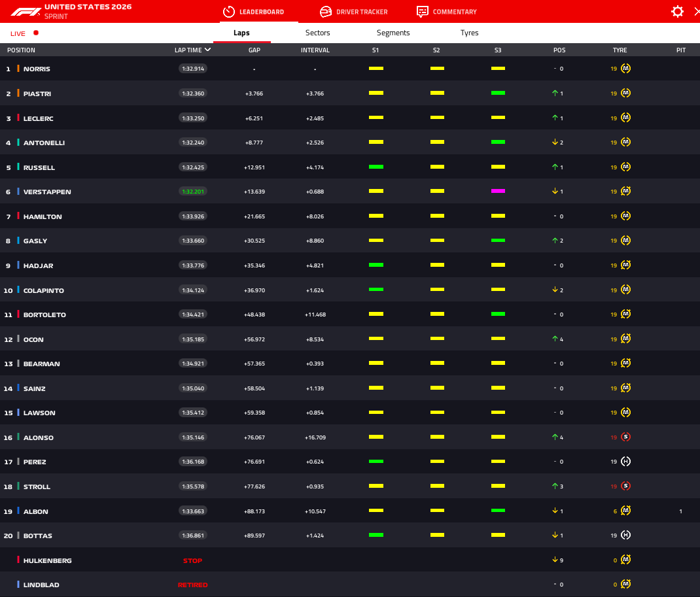Click the red LIVE indicator dot
The width and height of the screenshot is (700, 597).
coord(36,33)
